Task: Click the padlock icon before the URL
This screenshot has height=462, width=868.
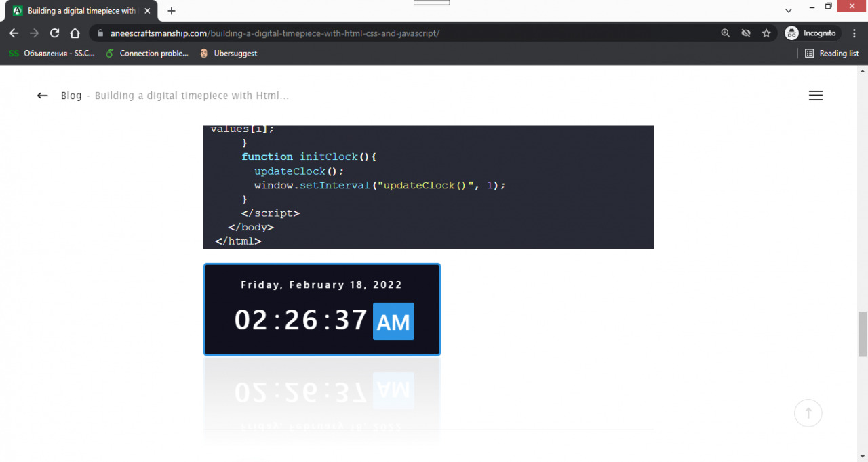Action: (x=99, y=33)
